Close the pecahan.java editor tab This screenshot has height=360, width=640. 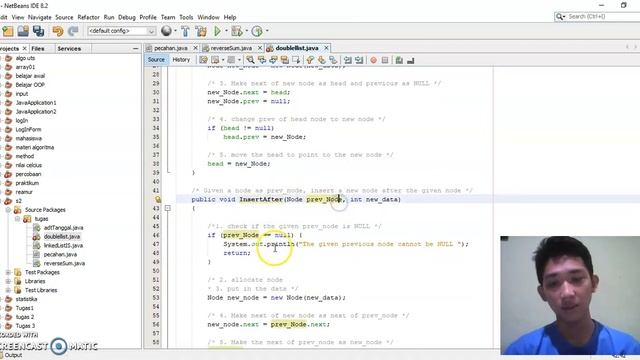point(195,48)
